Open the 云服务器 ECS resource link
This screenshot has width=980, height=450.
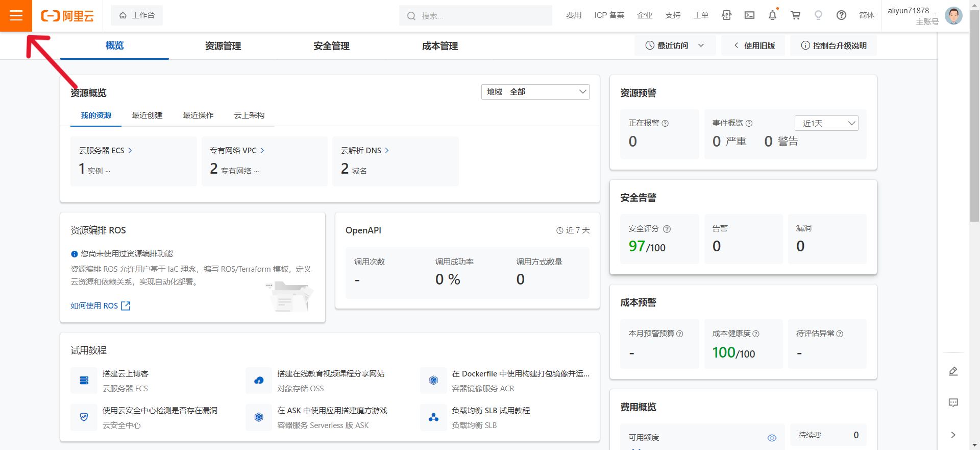coord(105,150)
